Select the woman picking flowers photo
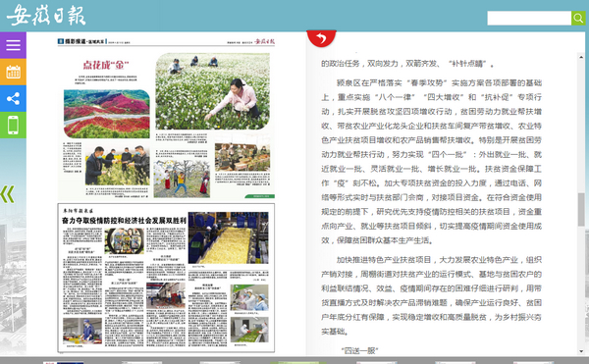Screen dimensions: 589x364 [x=213, y=91]
